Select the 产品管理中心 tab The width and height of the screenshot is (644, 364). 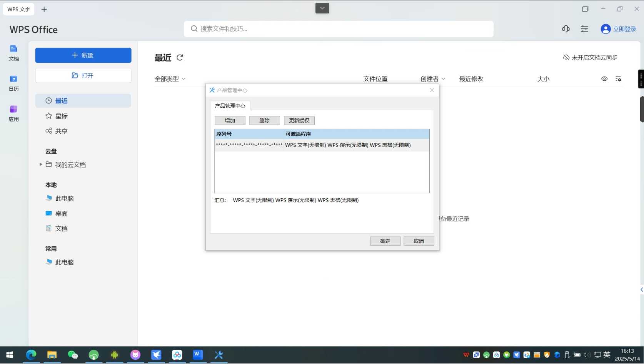pyautogui.click(x=230, y=106)
